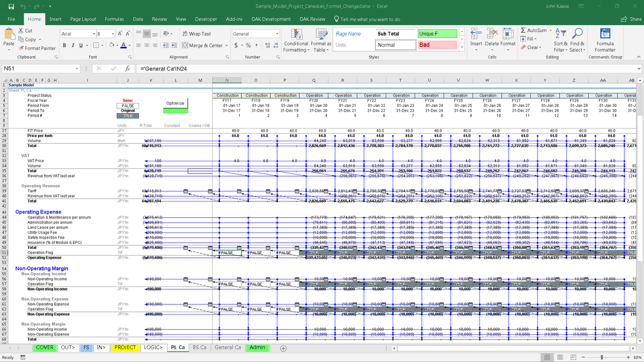Open the Formulas ribbon tab

point(114,19)
